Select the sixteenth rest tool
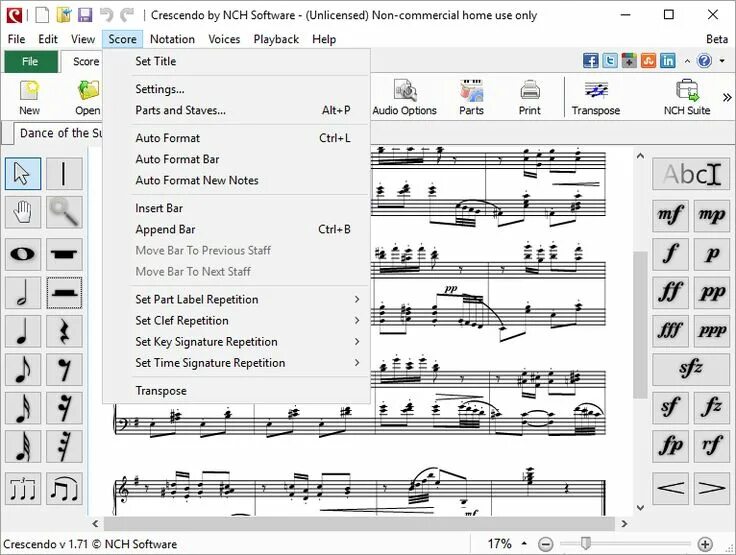The width and height of the screenshot is (736, 555). (64, 408)
